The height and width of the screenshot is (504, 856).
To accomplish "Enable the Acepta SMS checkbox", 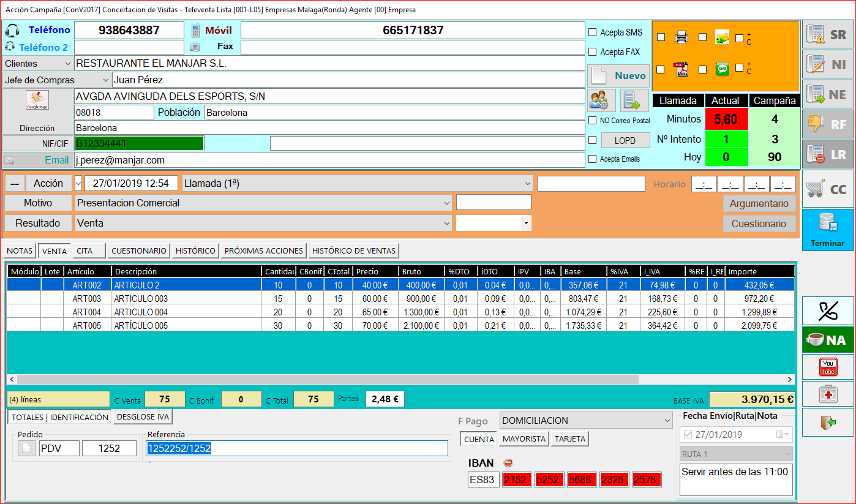I will [592, 32].
